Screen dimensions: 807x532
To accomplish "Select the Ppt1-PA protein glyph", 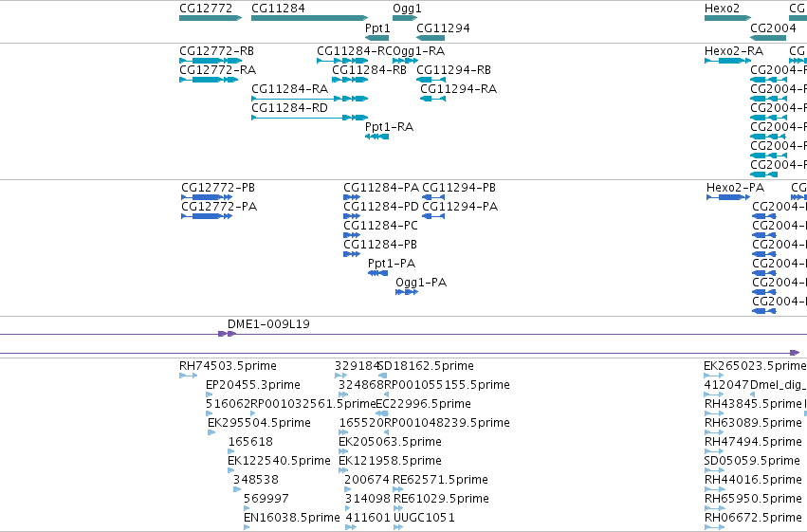I will coord(377,273).
